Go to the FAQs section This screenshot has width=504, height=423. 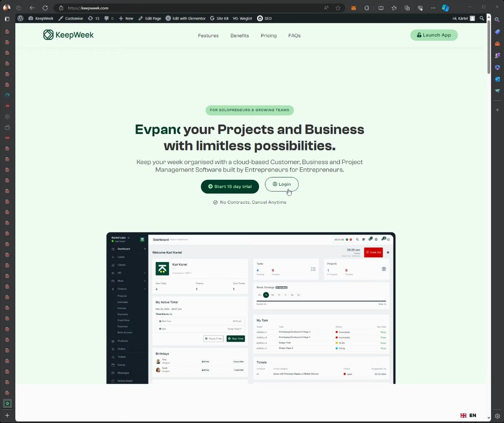[295, 35]
